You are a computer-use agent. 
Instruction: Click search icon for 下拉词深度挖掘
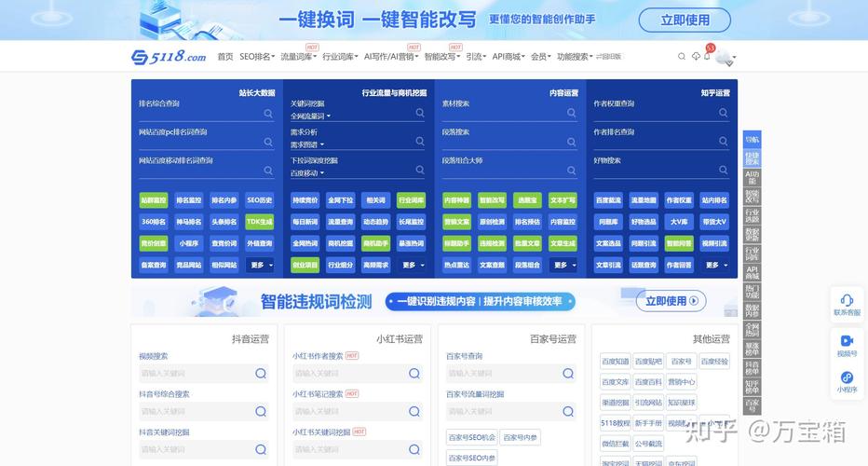[x=420, y=170]
